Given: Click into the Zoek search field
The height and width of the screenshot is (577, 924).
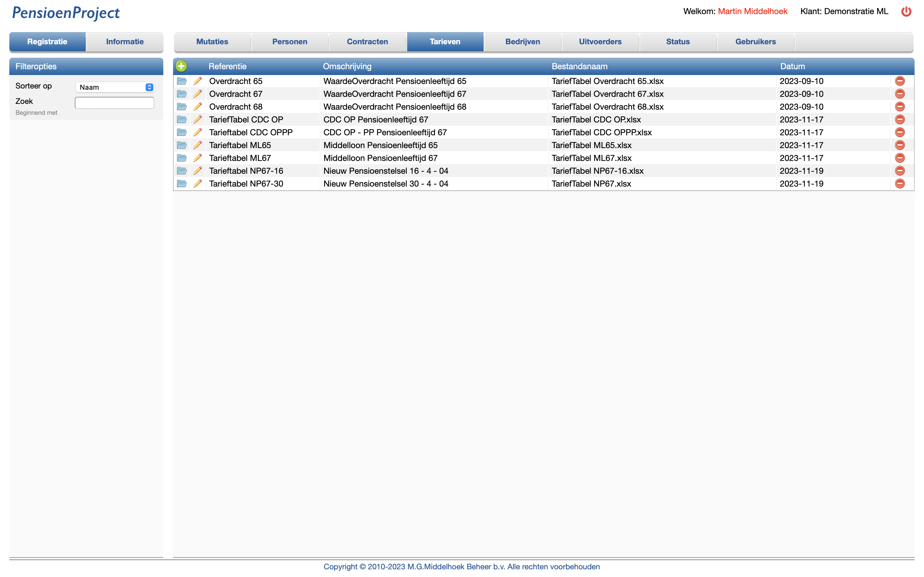Looking at the screenshot, I should (x=114, y=103).
